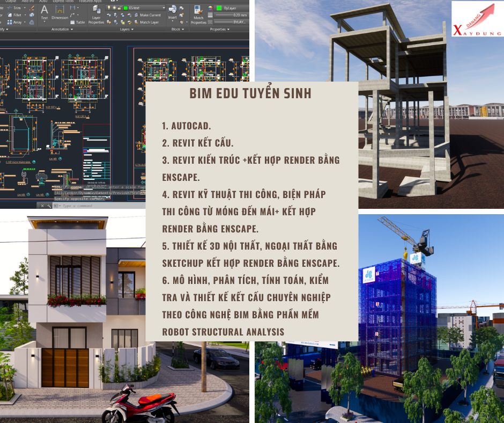The image size is (504, 423).
Task: Click the green ByLayer color swatch
Action: [218, 9]
